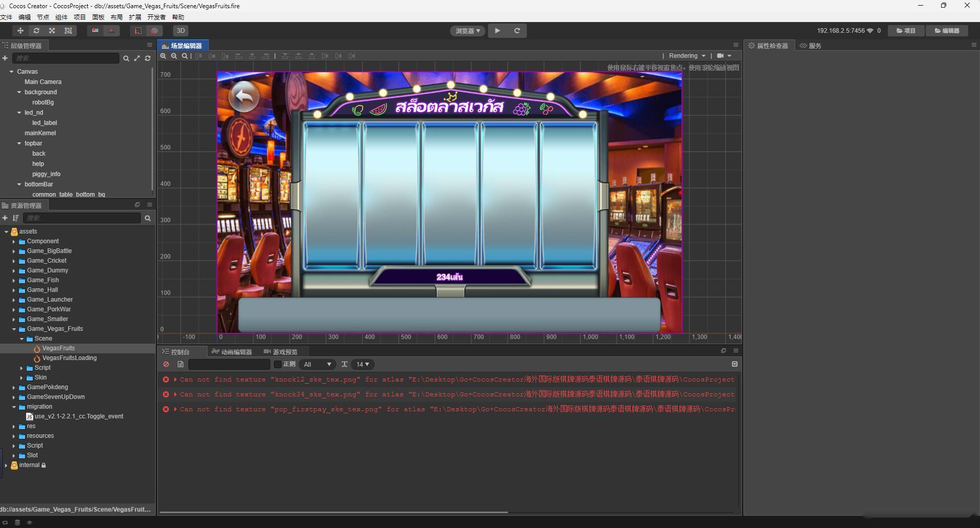Viewport: 980px width, 528px height.
Task: Clear the console log
Action: [x=166, y=364]
